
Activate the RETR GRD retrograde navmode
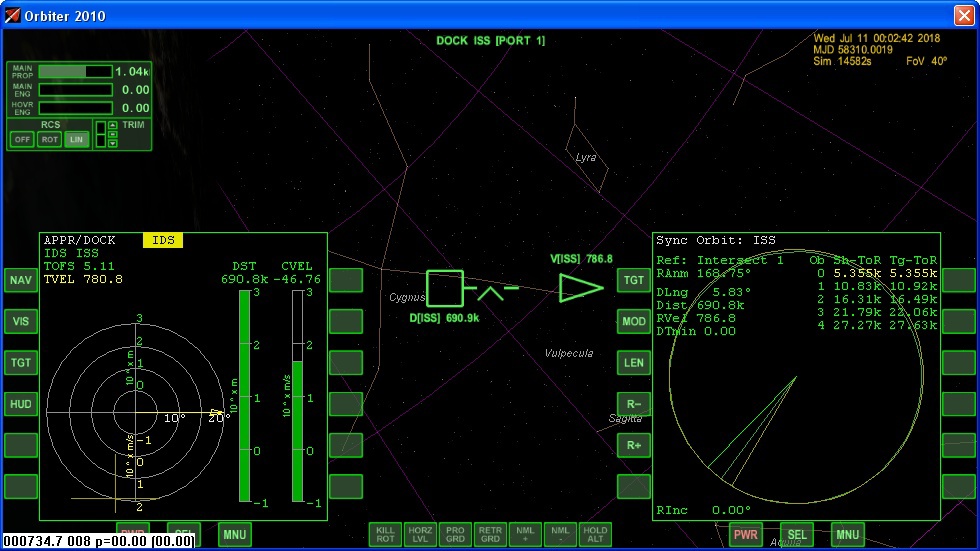tap(490, 535)
